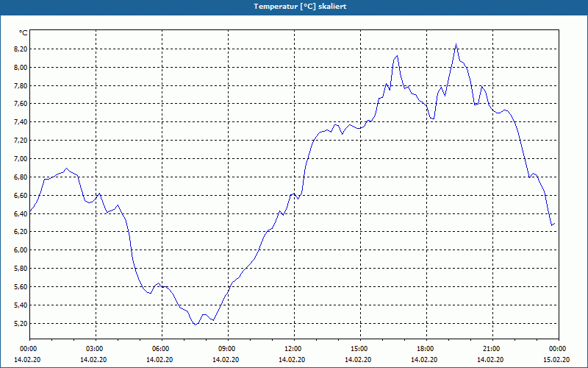Click the 5,60 y-axis value
Screen dimensions: 588x368
(x=21, y=287)
